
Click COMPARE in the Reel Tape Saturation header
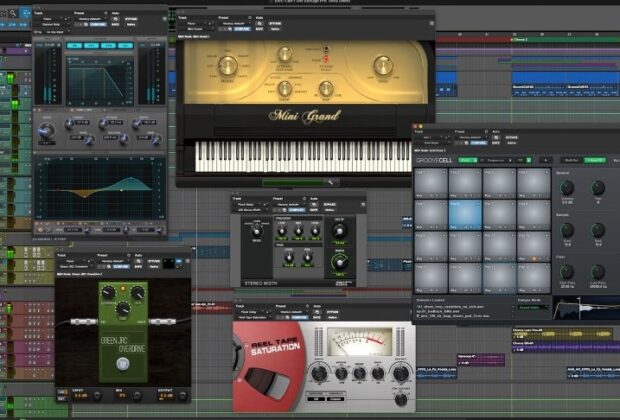[x=299, y=317]
